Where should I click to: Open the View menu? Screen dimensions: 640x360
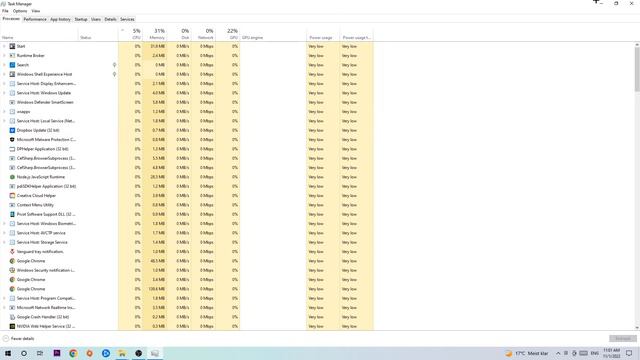(36, 11)
